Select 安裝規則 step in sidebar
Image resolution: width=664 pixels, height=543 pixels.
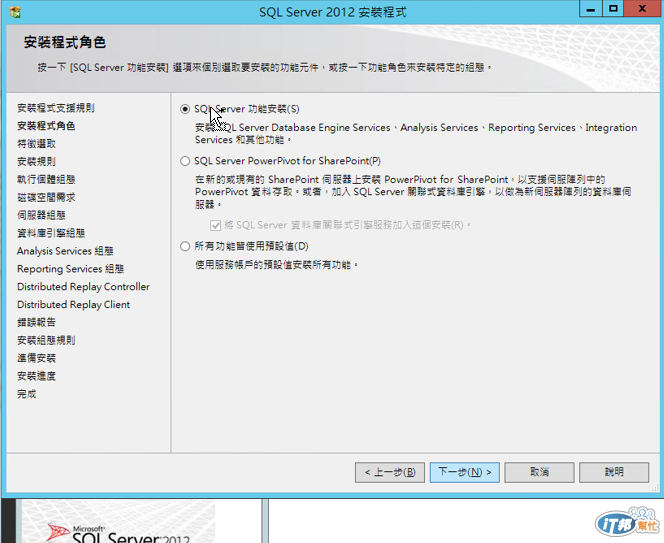click(36, 161)
